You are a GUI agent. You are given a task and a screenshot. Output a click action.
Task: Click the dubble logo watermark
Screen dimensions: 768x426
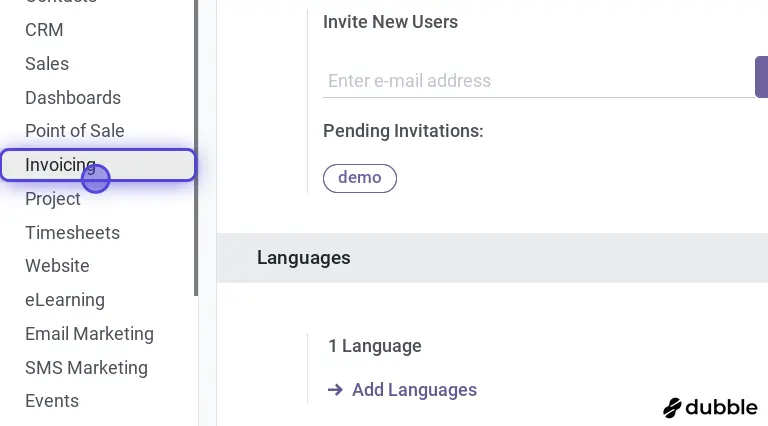[711, 407]
